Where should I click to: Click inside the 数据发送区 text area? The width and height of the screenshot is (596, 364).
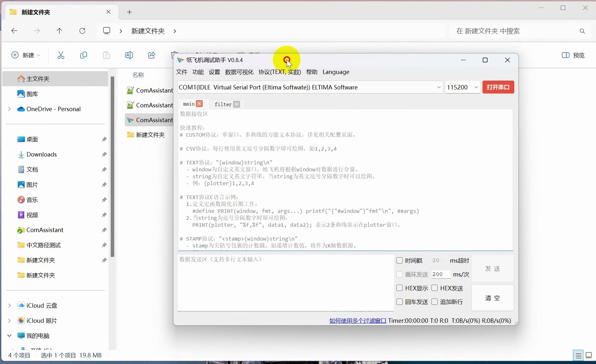click(x=286, y=283)
